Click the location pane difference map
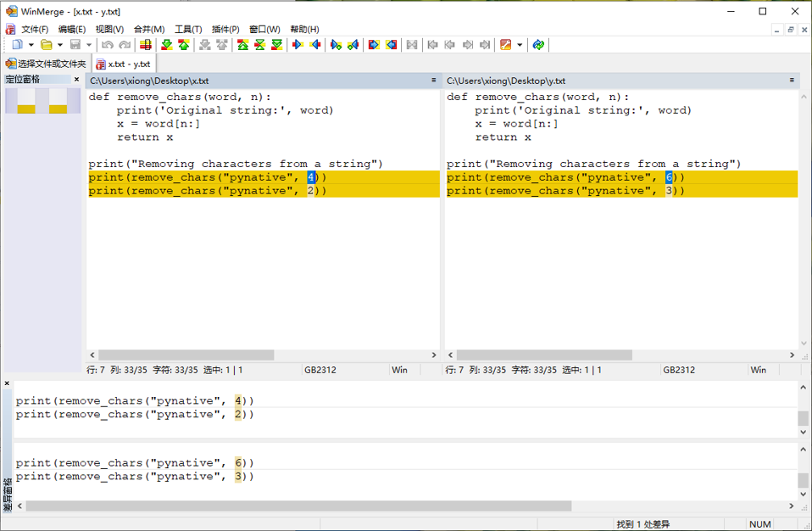This screenshot has width=812, height=531. pos(43,100)
